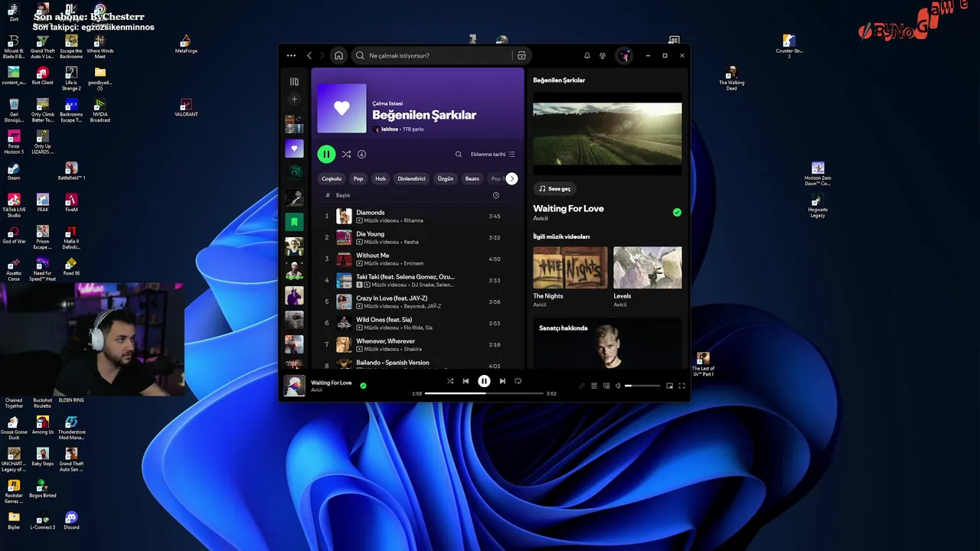980x551 pixels.
Task: Open the play queue icon
Action: pos(593,386)
